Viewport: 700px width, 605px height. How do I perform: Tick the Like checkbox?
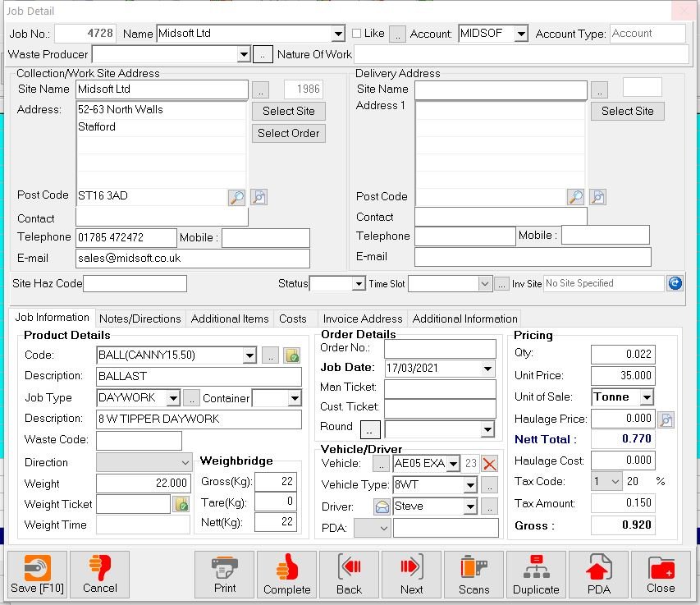(x=357, y=34)
